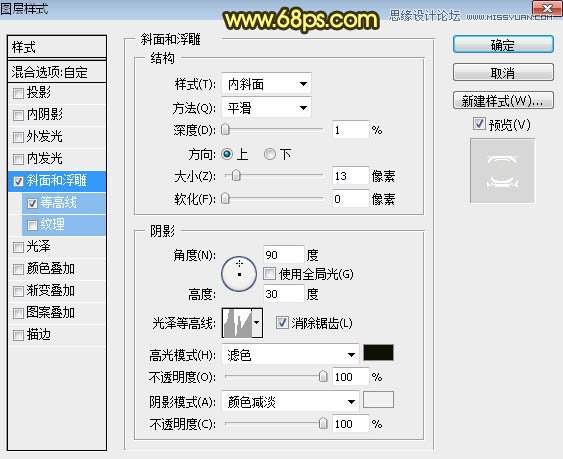This screenshot has height=459, width=563.
Task: Select the 纹理 sub-entry label
Action: click(52, 225)
